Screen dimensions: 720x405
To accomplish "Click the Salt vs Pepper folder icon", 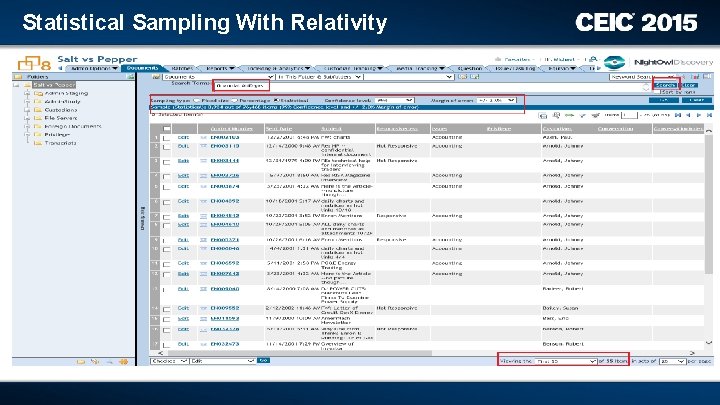I will pos(28,85).
